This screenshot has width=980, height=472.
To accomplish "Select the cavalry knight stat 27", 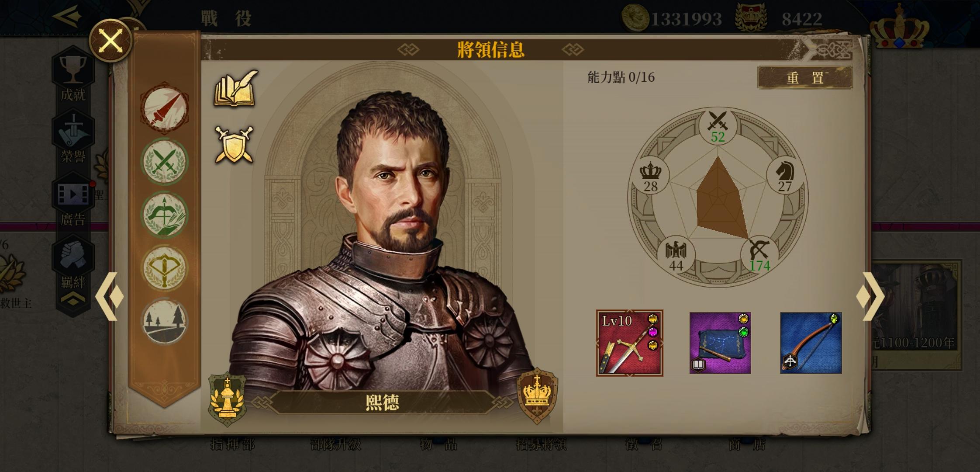I will 785,176.
